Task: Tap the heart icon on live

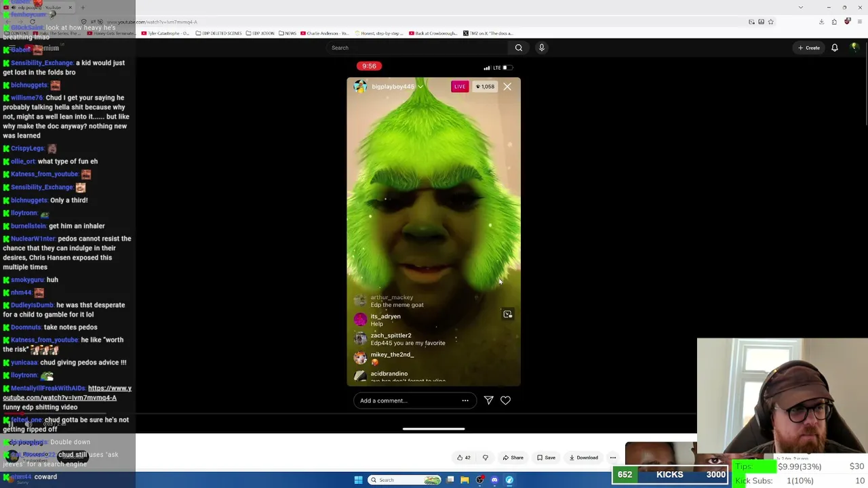Action: click(505, 401)
